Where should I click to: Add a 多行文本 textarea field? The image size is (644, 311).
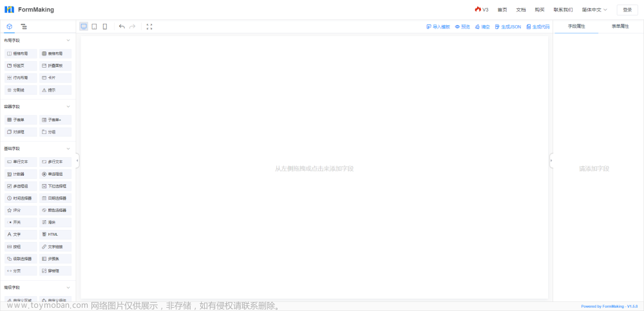click(x=55, y=162)
